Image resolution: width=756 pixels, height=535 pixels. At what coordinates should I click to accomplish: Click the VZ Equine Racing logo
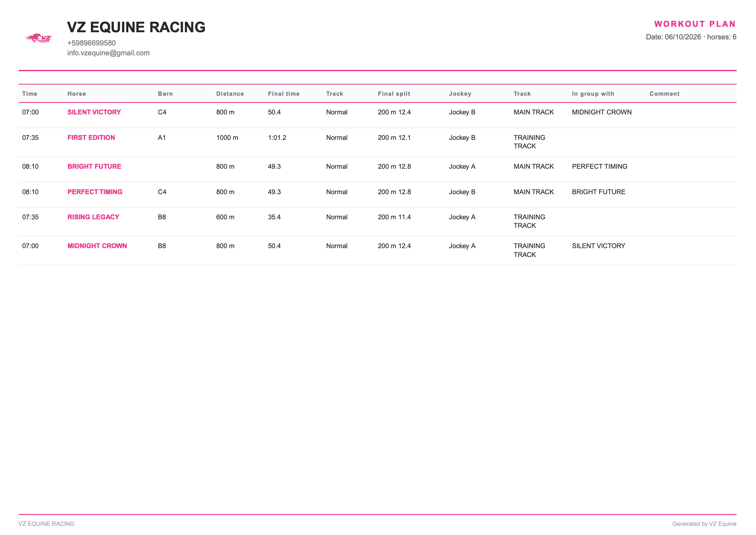pos(38,38)
